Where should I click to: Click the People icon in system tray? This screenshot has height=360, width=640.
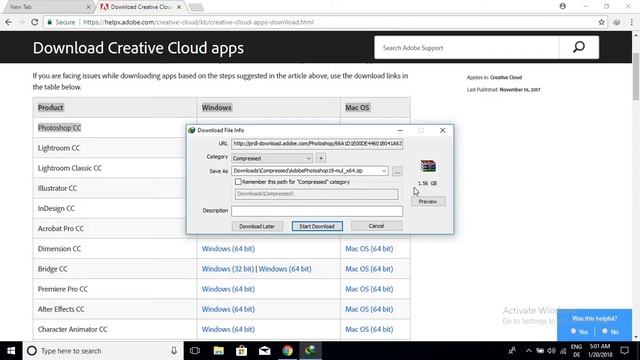pos(511,351)
